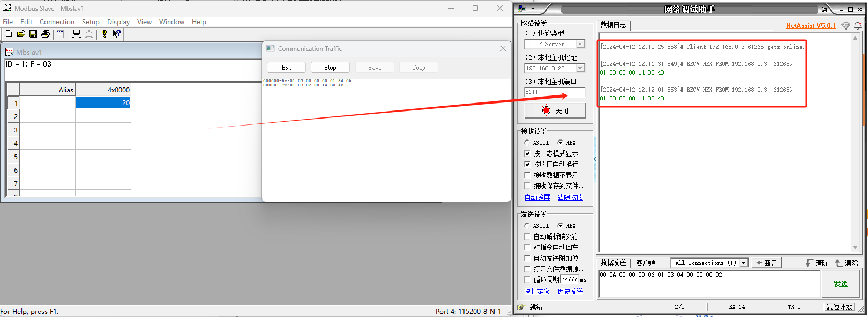This screenshot has width=868, height=317.
Task: Select ASCII radio button under 接收设置
Action: coord(527,143)
